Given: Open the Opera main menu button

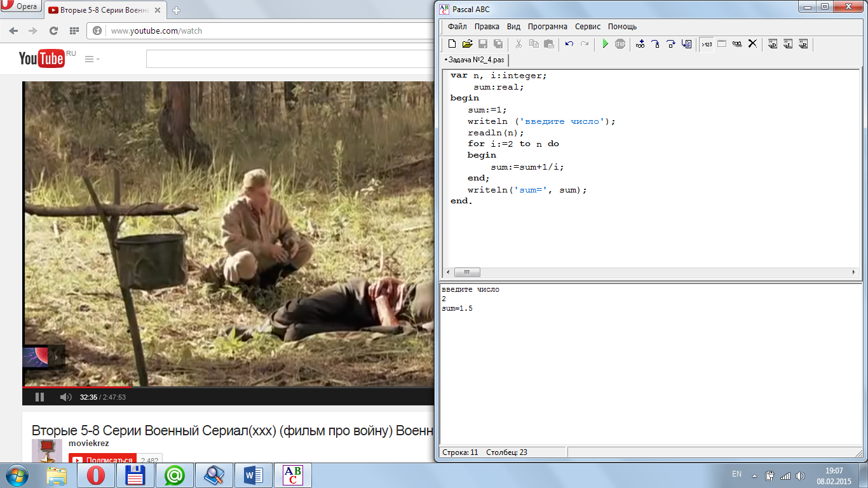Looking at the screenshot, I should coord(20,7).
